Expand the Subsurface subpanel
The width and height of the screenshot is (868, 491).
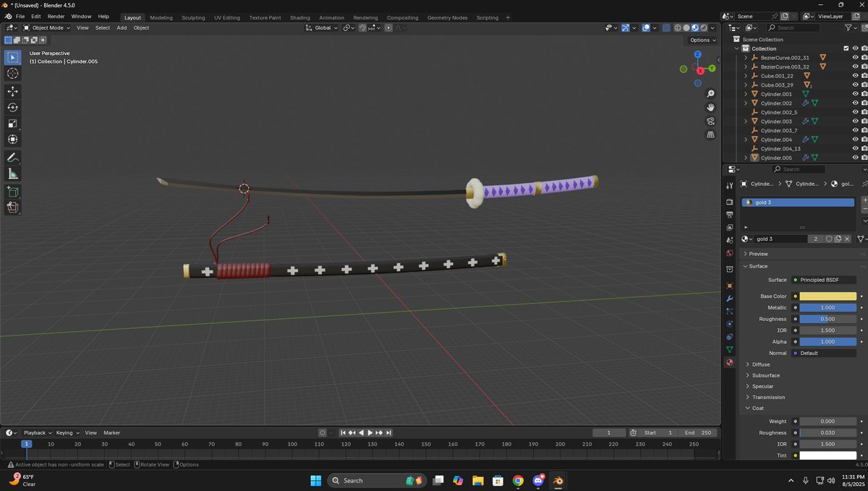(766, 375)
